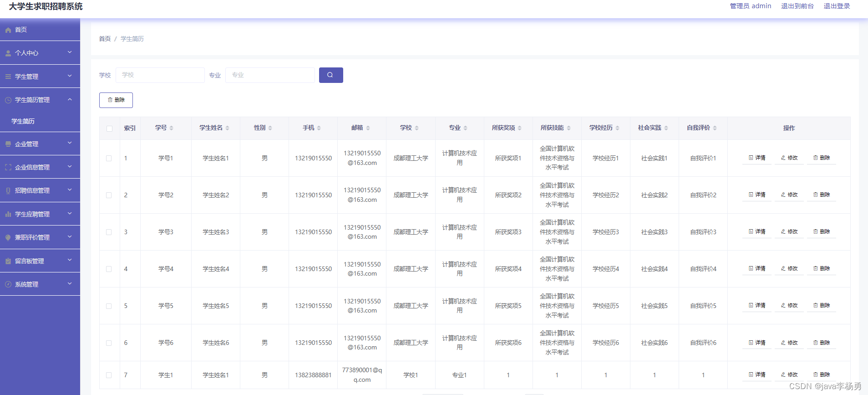The width and height of the screenshot is (868, 395).
Task: Sort the table by 社会实践 column arrows
Action: pos(666,128)
